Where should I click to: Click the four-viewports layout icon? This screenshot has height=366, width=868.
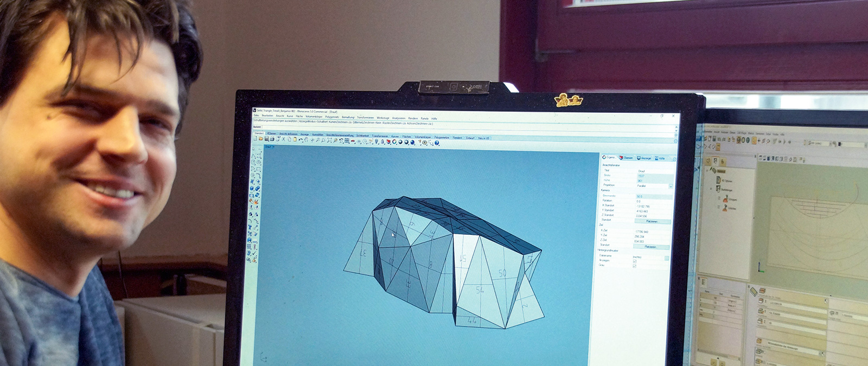(347, 141)
